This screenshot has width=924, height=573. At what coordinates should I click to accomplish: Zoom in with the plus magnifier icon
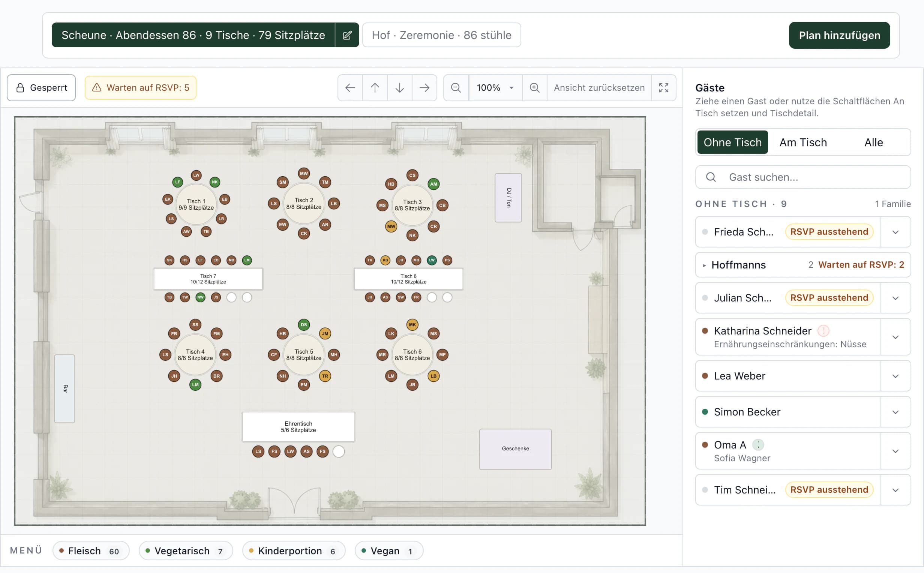pos(534,88)
